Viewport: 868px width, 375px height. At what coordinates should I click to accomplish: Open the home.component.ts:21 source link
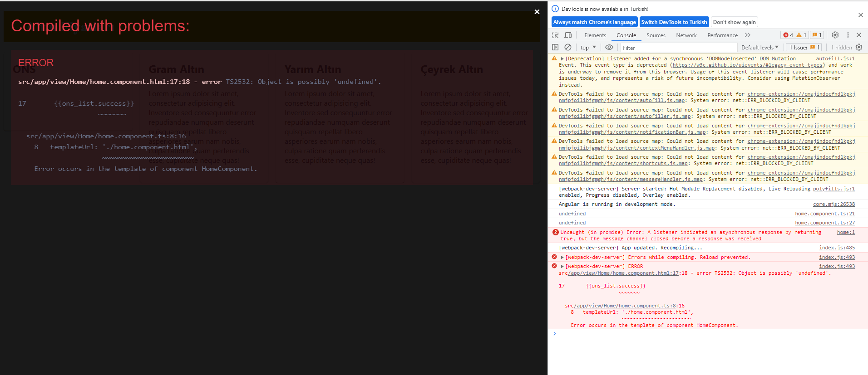pyautogui.click(x=825, y=214)
